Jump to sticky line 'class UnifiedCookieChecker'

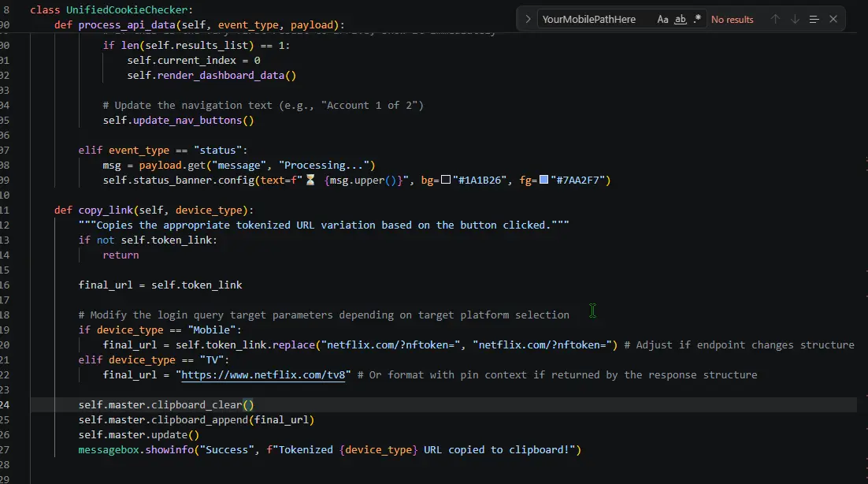tap(111, 10)
